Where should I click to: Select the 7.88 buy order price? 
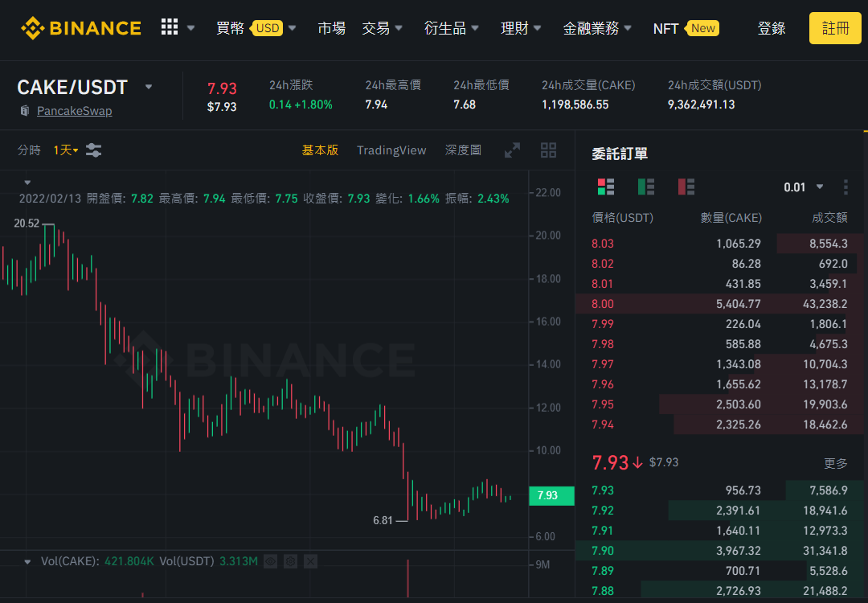coord(602,591)
